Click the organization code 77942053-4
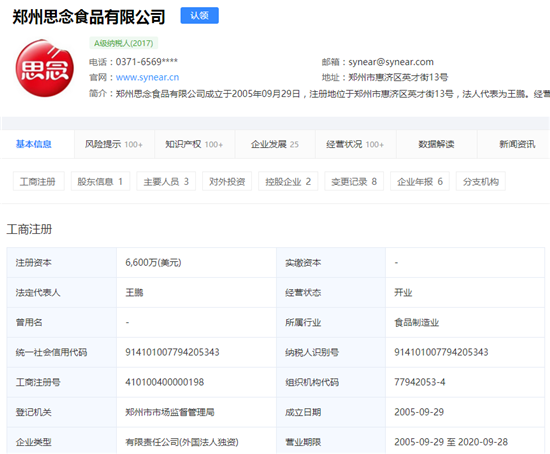The image size is (550, 454). (420, 382)
